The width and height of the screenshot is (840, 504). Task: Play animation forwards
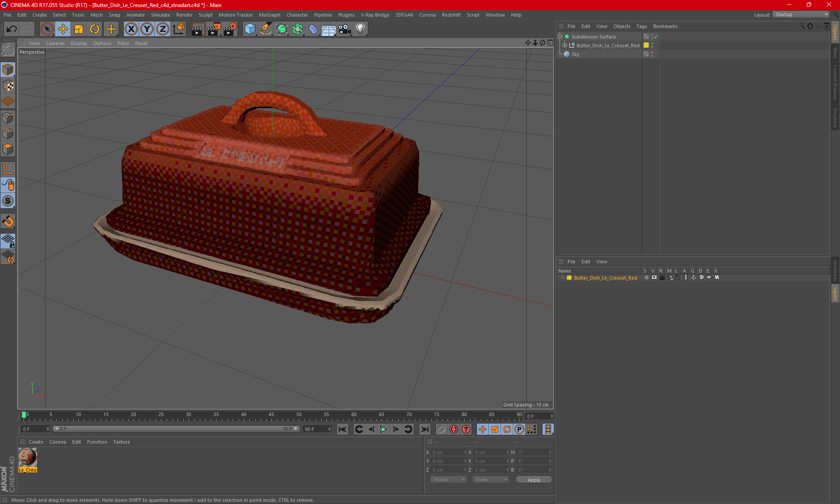(x=383, y=429)
